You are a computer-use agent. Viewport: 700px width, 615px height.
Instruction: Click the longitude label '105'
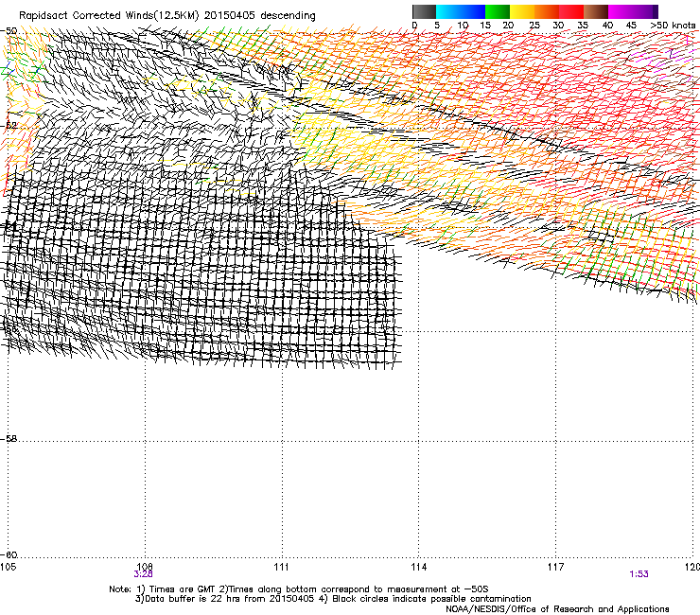[8, 567]
